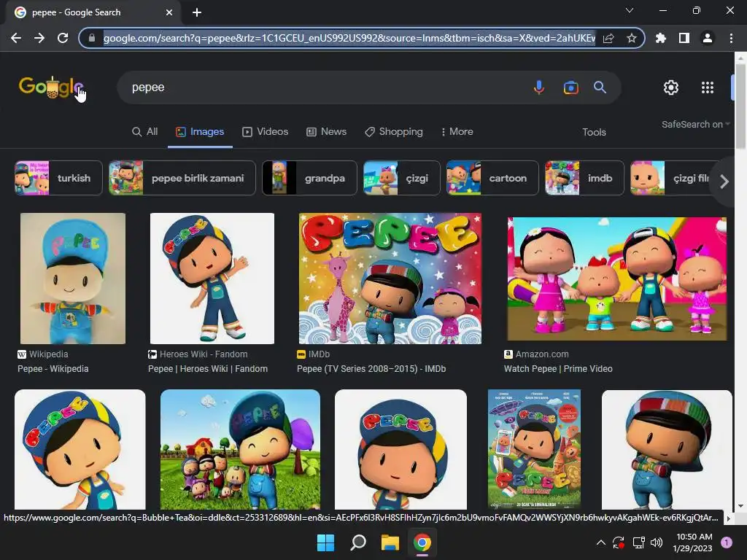The width and height of the screenshot is (747, 560).
Task: Open taskbar Search magnifier
Action: 357,542
